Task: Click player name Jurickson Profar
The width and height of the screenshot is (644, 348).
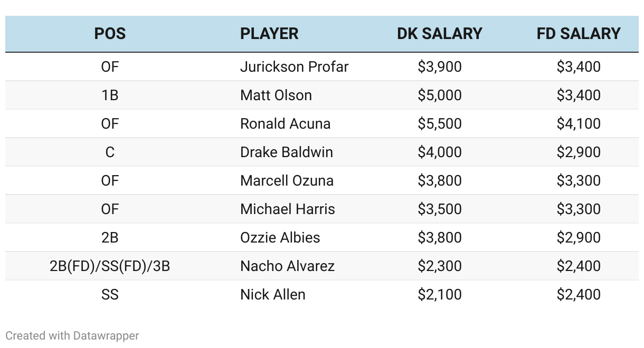Action: (294, 67)
